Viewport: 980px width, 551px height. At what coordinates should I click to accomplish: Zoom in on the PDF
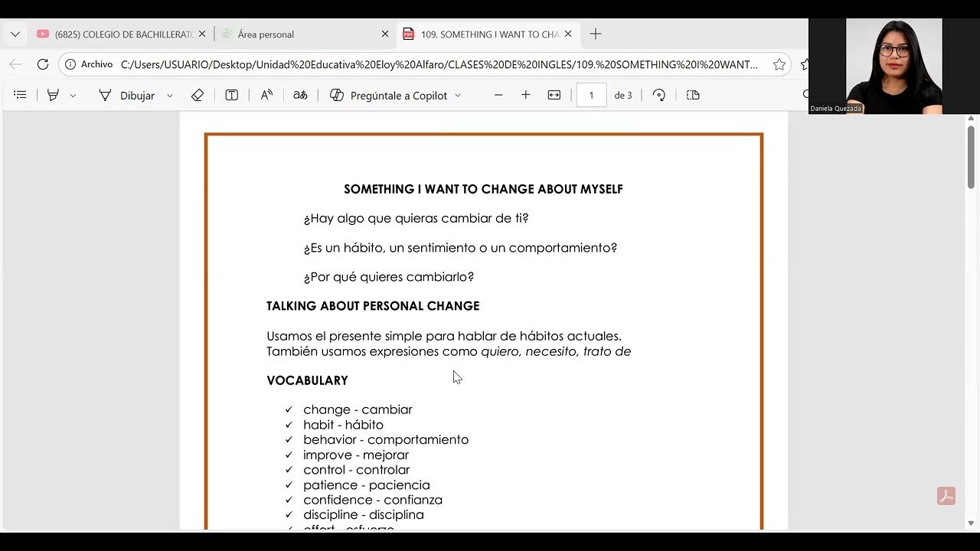pos(526,95)
